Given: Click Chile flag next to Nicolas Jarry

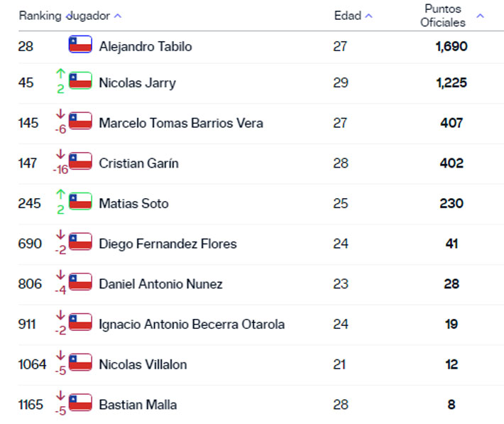Looking at the screenshot, I should pyautogui.click(x=80, y=81).
